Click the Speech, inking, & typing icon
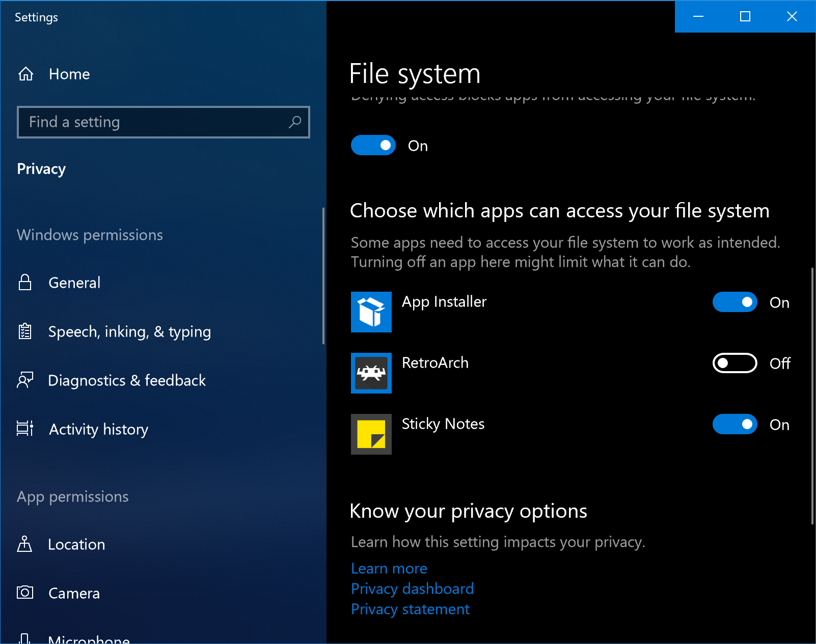The width and height of the screenshot is (816, 644). (x=25, y=331)
